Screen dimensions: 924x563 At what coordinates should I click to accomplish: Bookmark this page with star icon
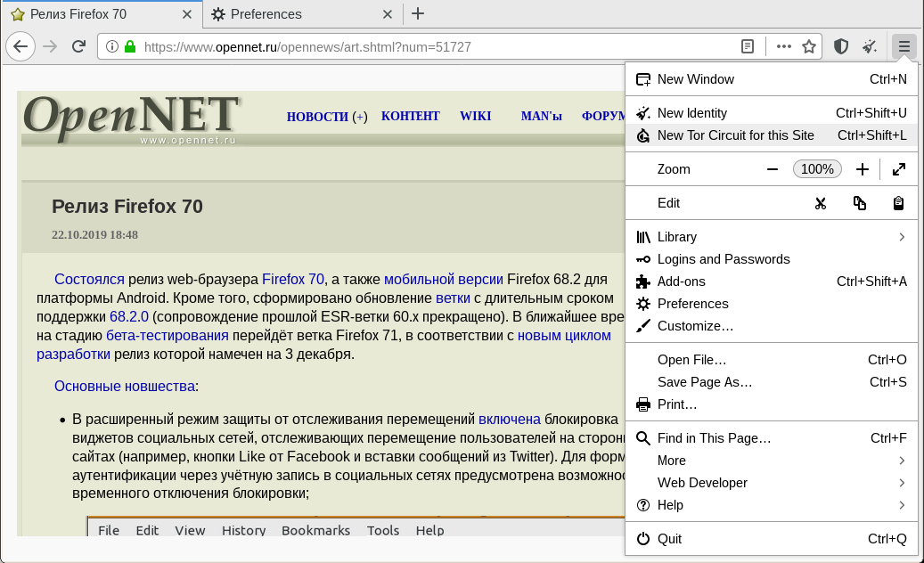809,46
